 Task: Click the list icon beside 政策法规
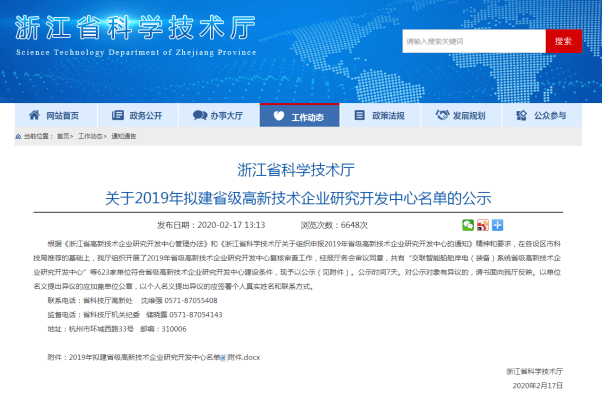click(359, 116)
